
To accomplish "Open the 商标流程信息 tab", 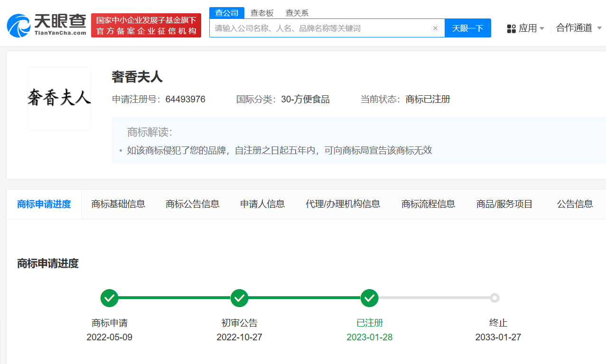I will pyautogui.click(x=429, y=204).
